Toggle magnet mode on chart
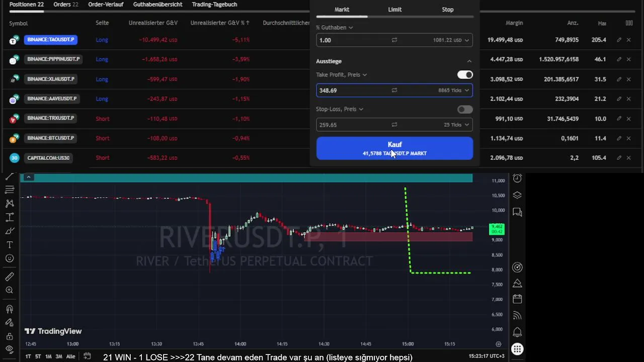Viewport: 644px width, 362px height. (x=10, y=309)
